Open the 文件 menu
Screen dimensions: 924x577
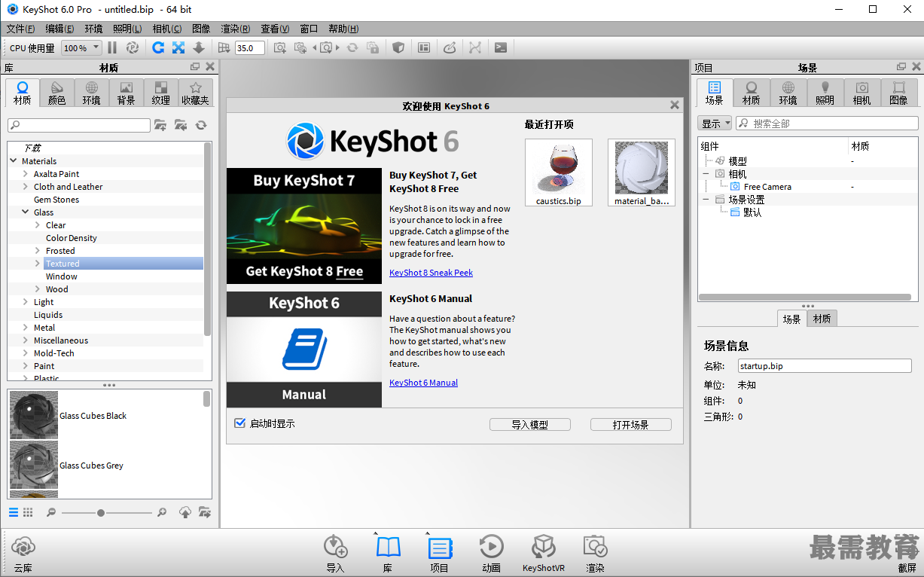coord(20,29)
